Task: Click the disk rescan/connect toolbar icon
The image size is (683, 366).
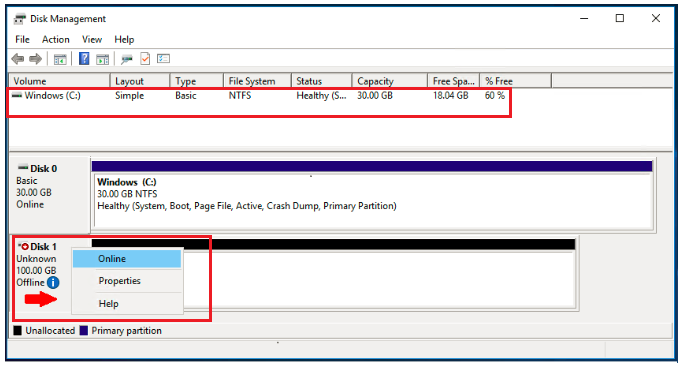Action: point(127,59)
